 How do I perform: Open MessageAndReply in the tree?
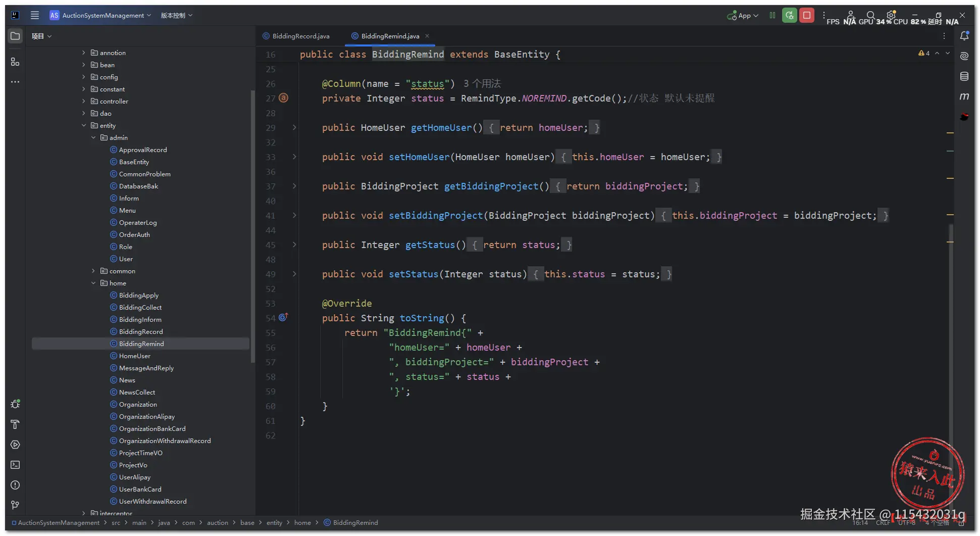(x=146, y=368)
